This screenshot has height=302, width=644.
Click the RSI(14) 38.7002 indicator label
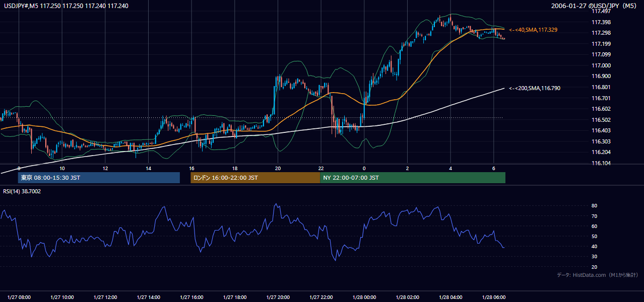point(22,191)
